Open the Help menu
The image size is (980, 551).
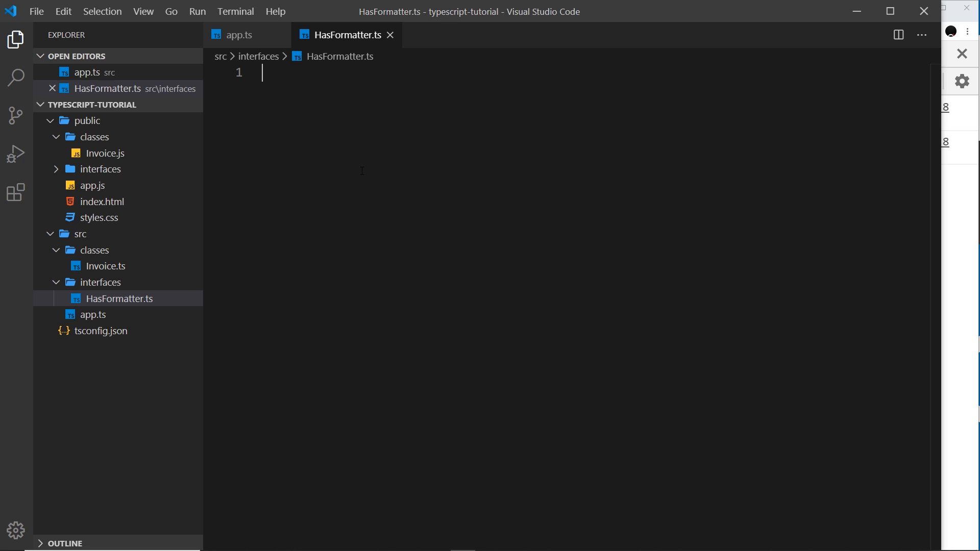tap(276, 11)
